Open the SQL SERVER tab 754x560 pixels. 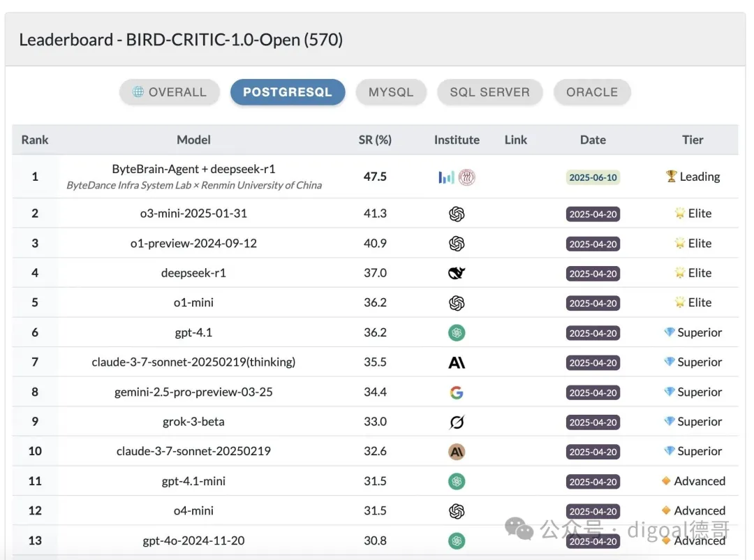(489, 92)
